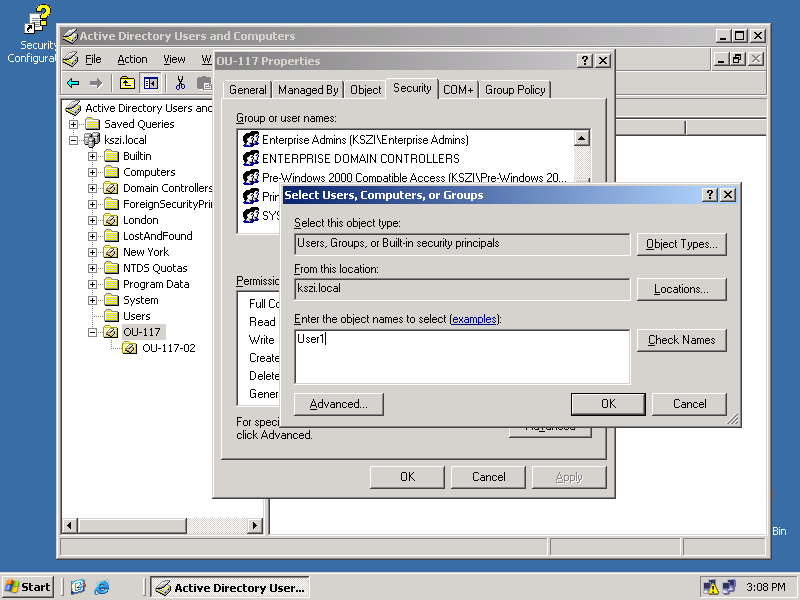
Task: Open the Security Configuration desktop shortcut
Action: tap(37, 34)
